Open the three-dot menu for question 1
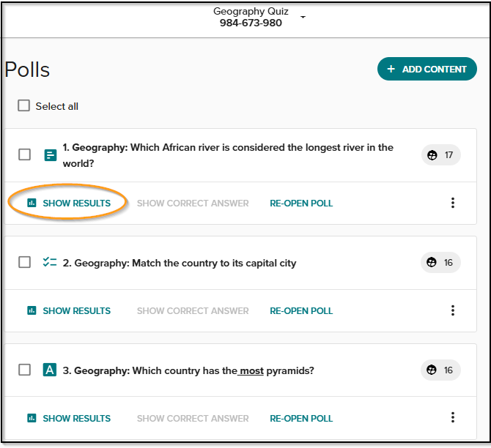Screen dimensions: 491x448 453,203
